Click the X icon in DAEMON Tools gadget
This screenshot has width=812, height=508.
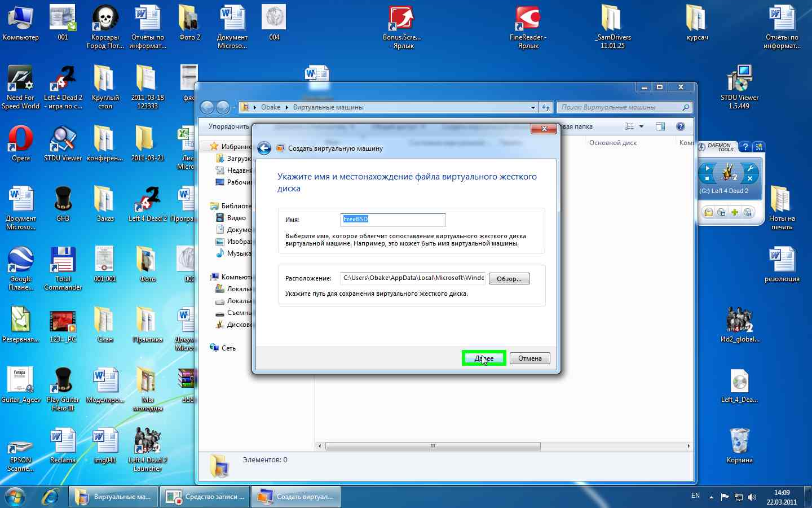tap(750, 178)
